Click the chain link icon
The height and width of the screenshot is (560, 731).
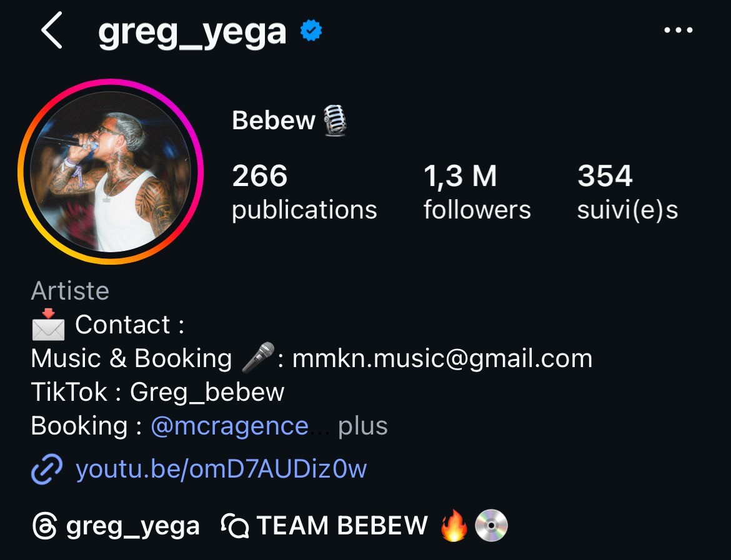tap(47, 469)
